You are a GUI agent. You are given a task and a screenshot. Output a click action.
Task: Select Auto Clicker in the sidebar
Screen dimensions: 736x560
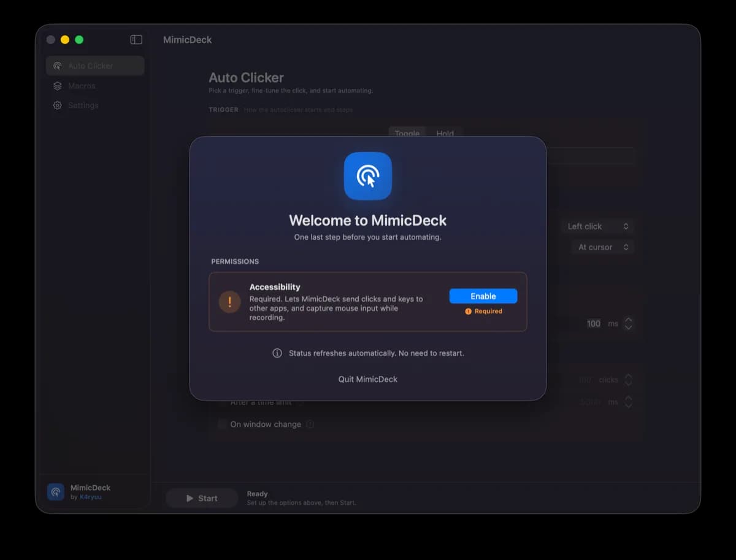point(95,66)
